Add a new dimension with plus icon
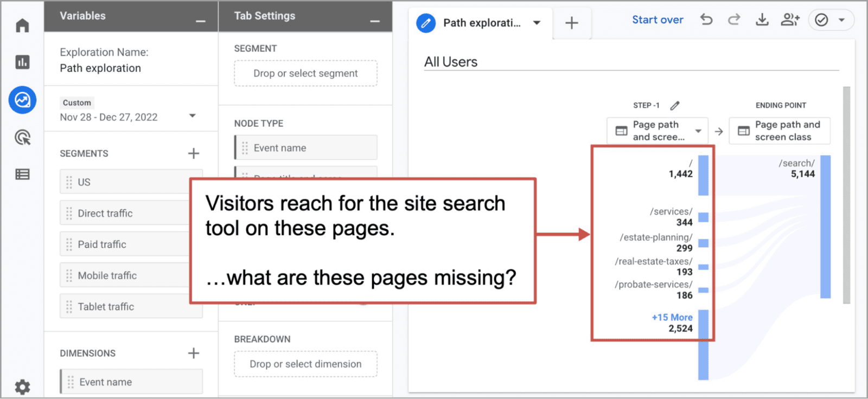The height and width of the screenshot is (399, 868). point(194,353)
